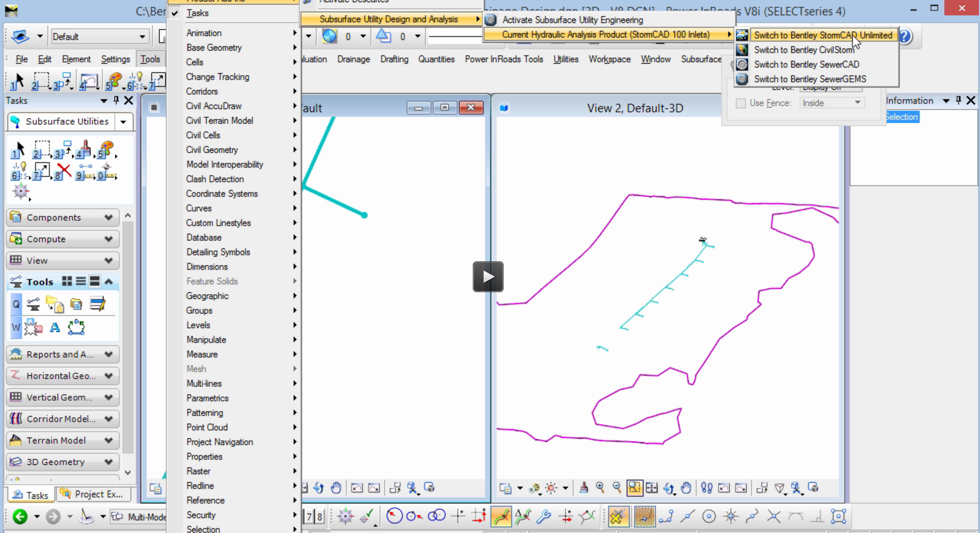Select the Element Selection arrow in Tasks panel
980x533 pixels.
[18, 150]
